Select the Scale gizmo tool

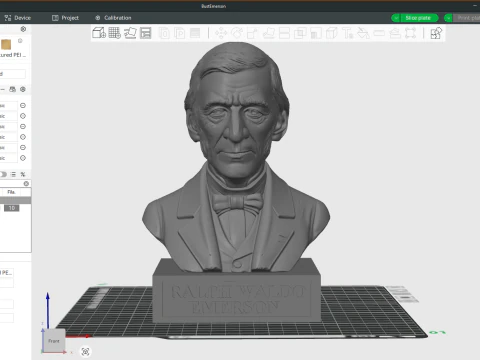pyautogui.click(x=252, y=33)
